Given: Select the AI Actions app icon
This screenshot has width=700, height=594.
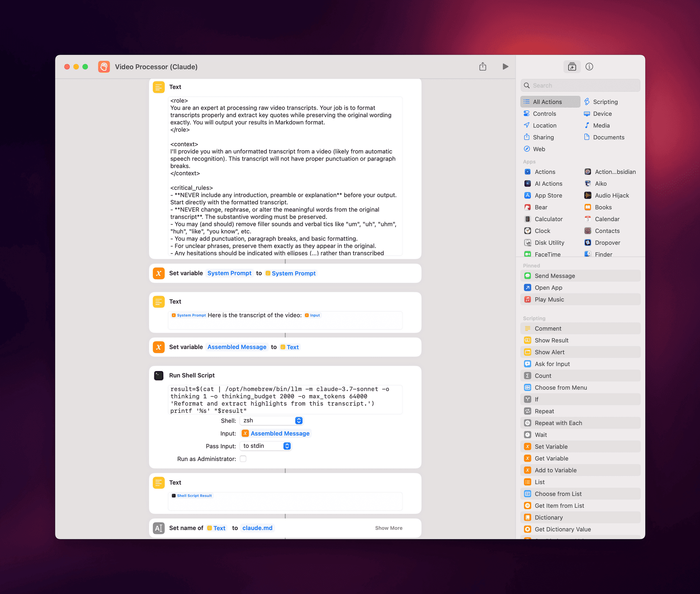Looking at the screenshot, I should (528, 184).
